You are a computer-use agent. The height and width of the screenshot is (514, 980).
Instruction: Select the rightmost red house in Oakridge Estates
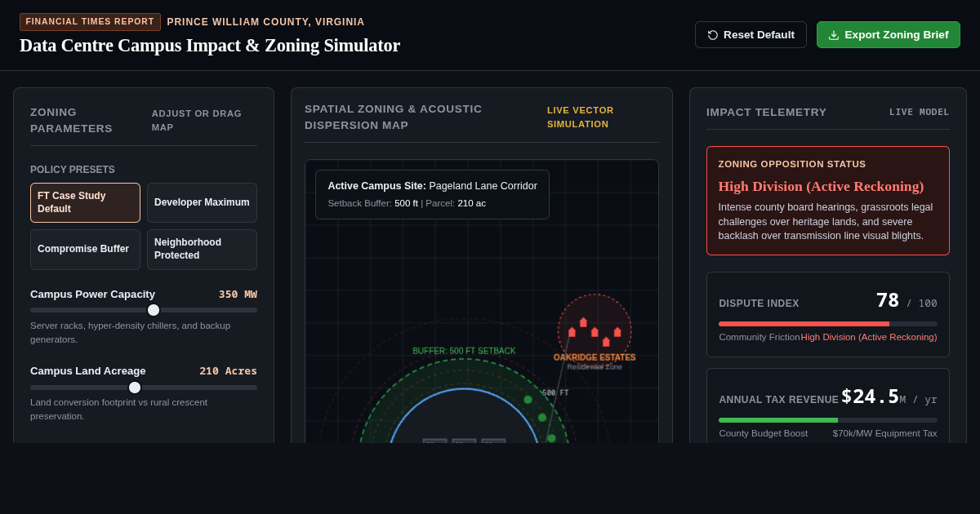pos(617,332)
